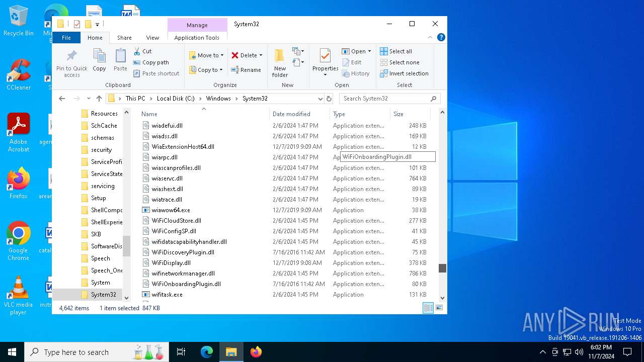Click Paste shortcut in Clipboard group
Screen dimensions: 644x362
pyautogui.click(x=156, y=73)
